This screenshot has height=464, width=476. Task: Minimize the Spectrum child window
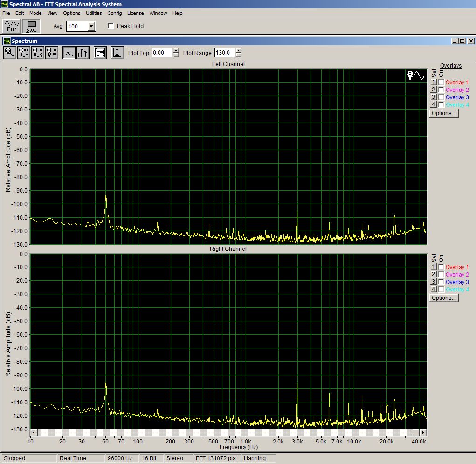[x=455, y=41]
